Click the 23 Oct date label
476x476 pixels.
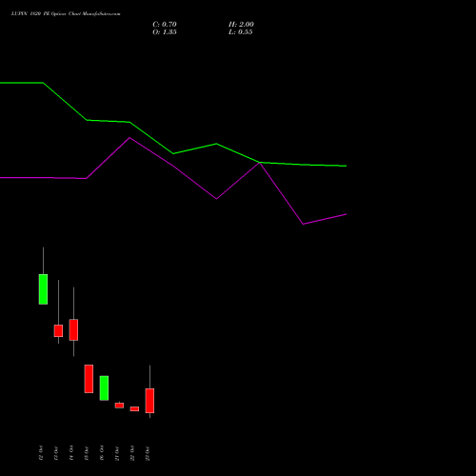pos(148,453)
